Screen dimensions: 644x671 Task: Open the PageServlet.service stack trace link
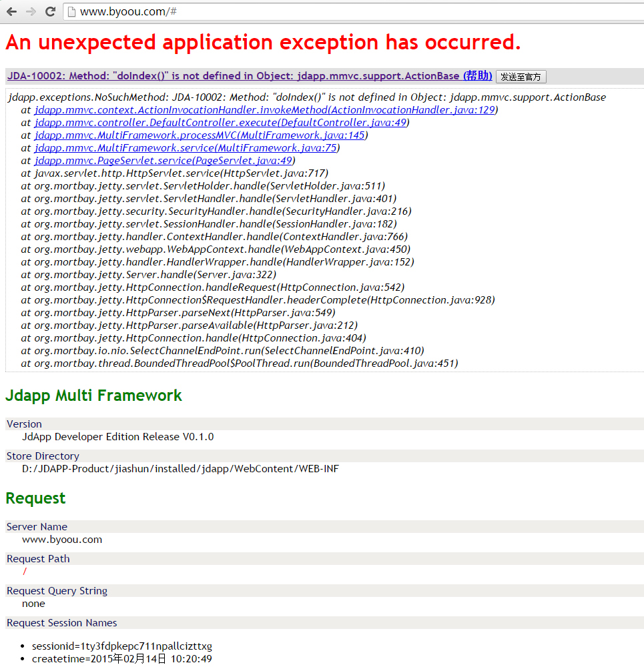[x=164, y=161]
